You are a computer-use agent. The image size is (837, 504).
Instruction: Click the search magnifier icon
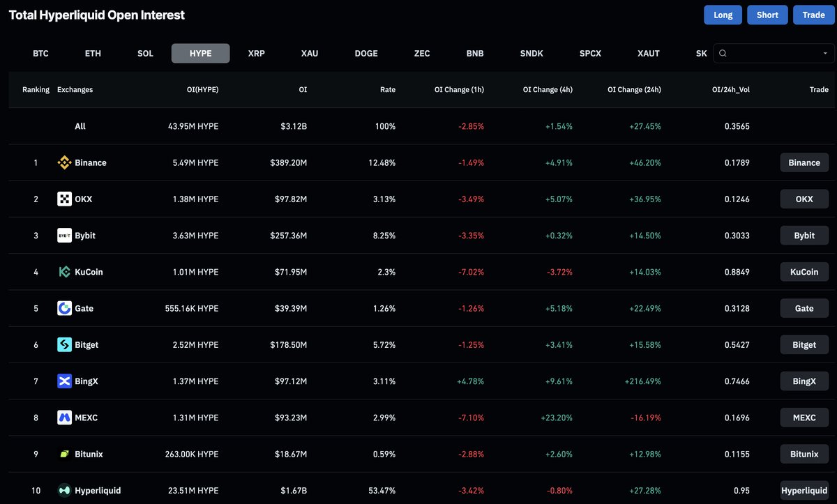coord(723,53)
